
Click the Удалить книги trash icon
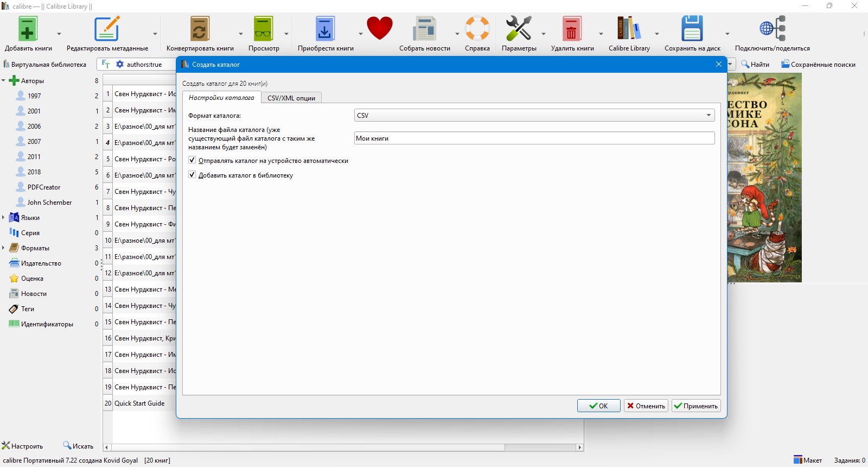click(x=572, y=29)
